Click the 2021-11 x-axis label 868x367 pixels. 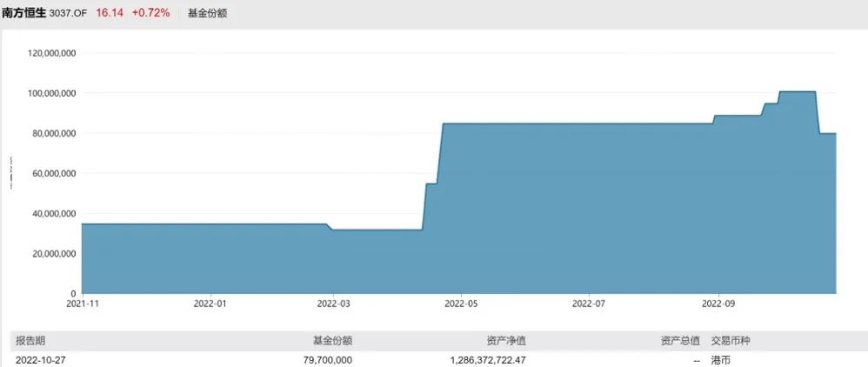coord(81,304)
